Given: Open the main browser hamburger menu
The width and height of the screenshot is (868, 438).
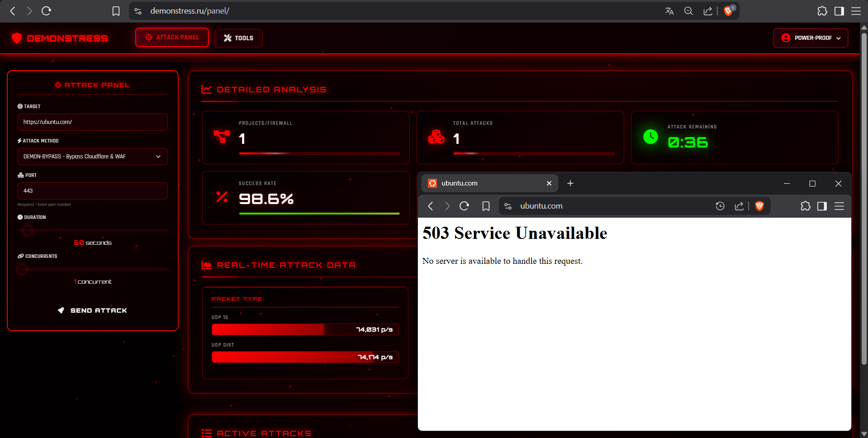Looking at the screenshot, I should 856,11.
